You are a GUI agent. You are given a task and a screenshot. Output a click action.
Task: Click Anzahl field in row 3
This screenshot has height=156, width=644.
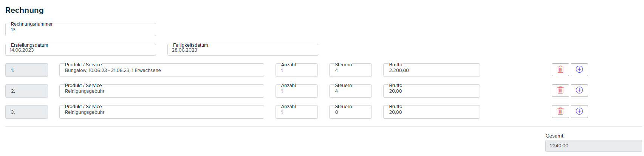(x=297, y=112)
